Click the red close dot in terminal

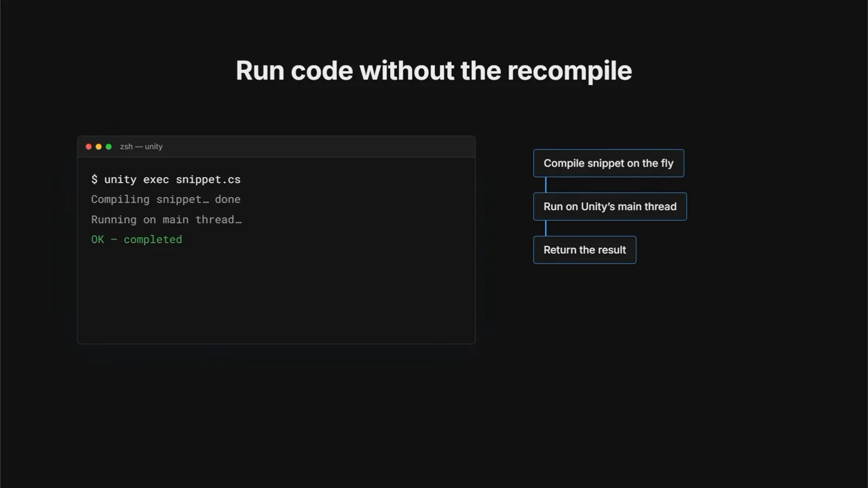[88, 146]
